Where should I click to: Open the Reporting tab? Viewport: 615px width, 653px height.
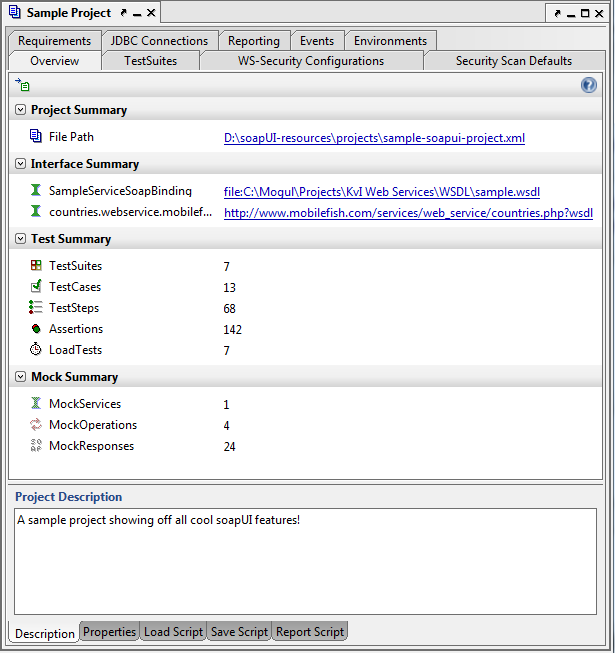(x=254, y=41)
